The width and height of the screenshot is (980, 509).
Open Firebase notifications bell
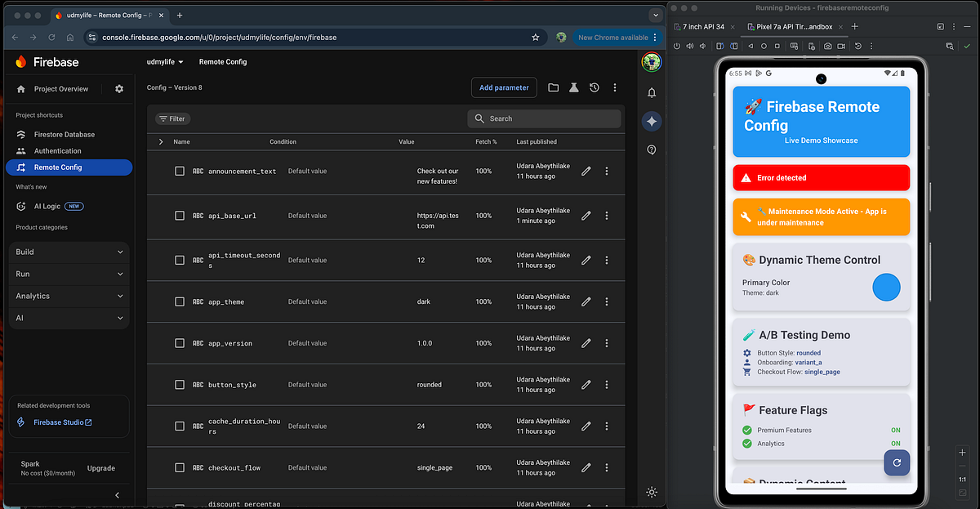[x=651, y=92]
